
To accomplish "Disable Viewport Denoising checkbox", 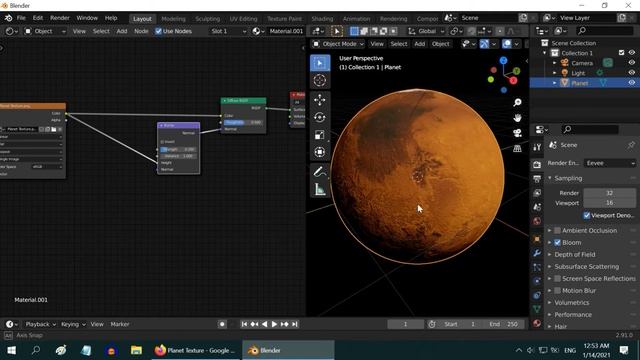I will pos(587,215).
